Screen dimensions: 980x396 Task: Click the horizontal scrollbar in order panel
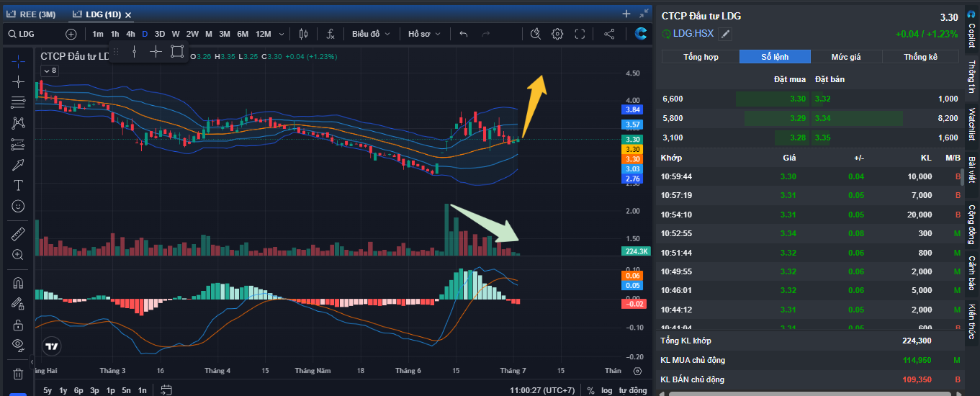coord(814,393)
